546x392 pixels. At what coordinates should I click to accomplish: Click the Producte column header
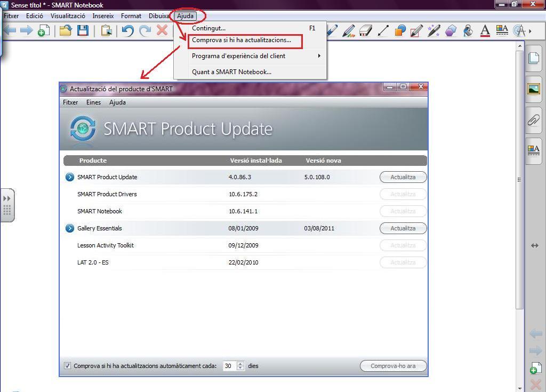(93, 161)
